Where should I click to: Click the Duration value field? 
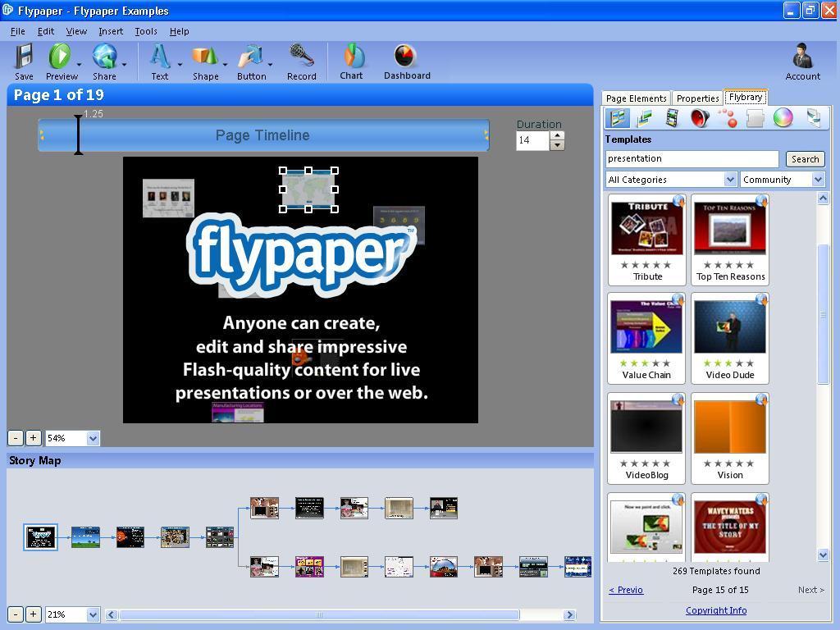click(x=533, y=140)
